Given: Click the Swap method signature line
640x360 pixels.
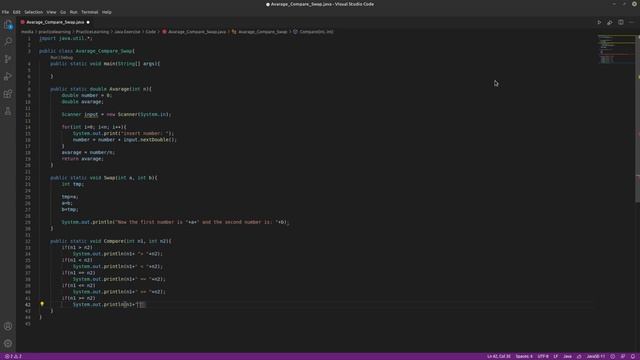Looking at the screenshot, I should coord(104,178).
